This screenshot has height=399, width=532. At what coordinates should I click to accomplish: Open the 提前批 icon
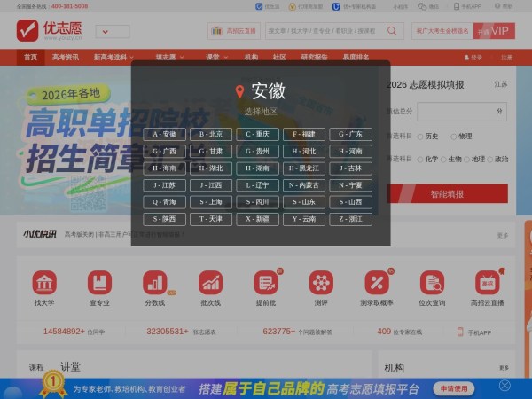pyautogui.click(x=265, y=283)
